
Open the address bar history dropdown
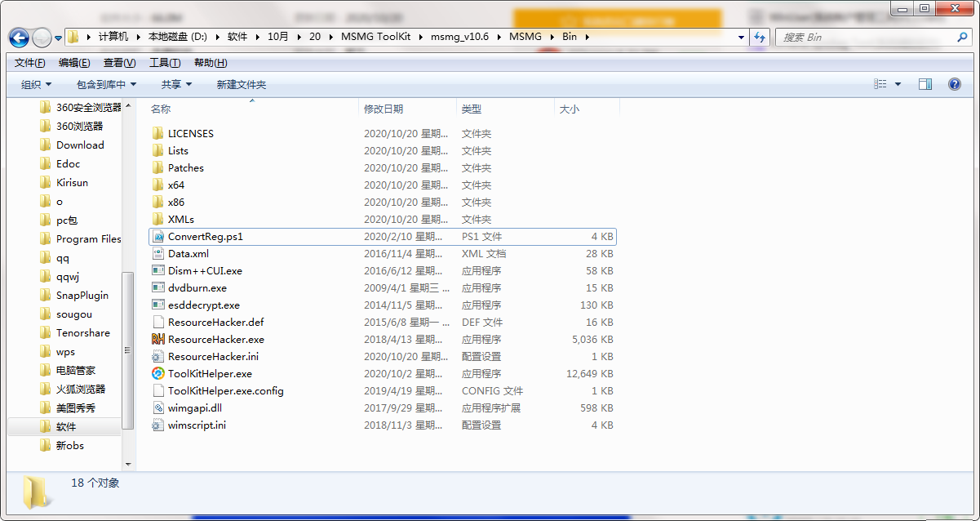click(x=741, y=37)
